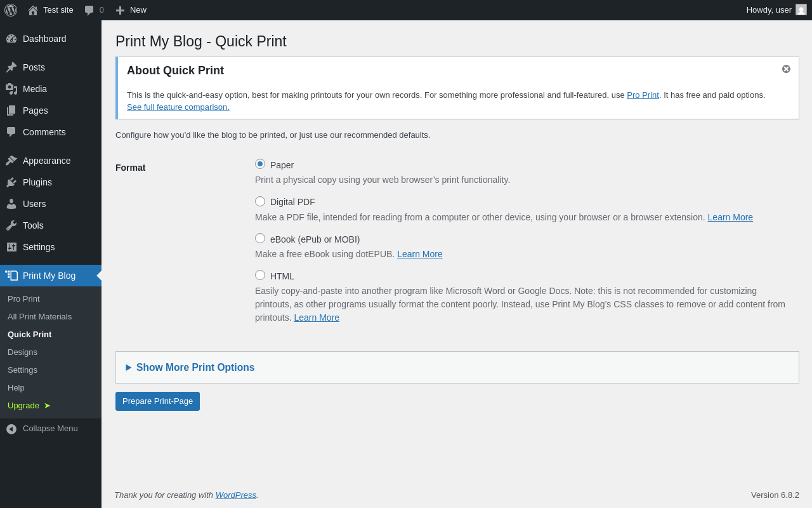Image resolution: width=812 pixels, height=508 pixels.
Task: Click the Print My Blog document icon
Action: 11,276
